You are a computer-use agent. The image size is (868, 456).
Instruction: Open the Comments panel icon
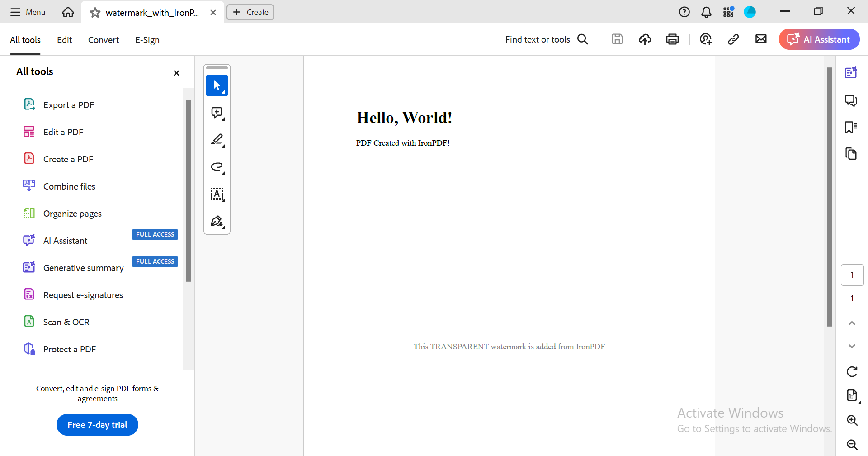tap(851, 100)
